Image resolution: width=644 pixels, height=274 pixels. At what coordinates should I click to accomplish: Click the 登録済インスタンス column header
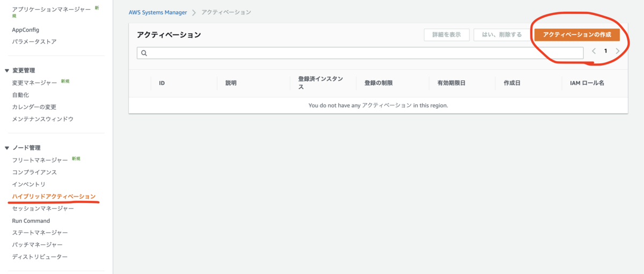[x=320, y=83]
